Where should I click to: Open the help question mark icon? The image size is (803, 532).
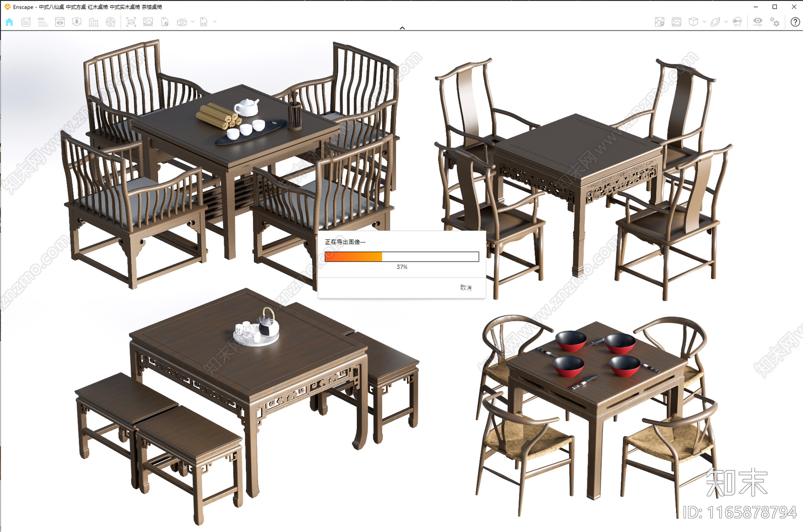[795, 22]
